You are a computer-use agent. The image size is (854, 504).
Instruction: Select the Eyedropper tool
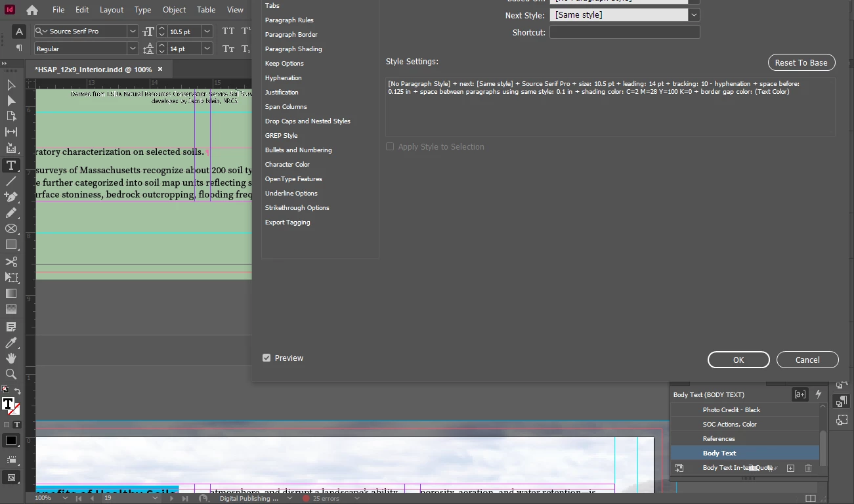tap(11, 343)
